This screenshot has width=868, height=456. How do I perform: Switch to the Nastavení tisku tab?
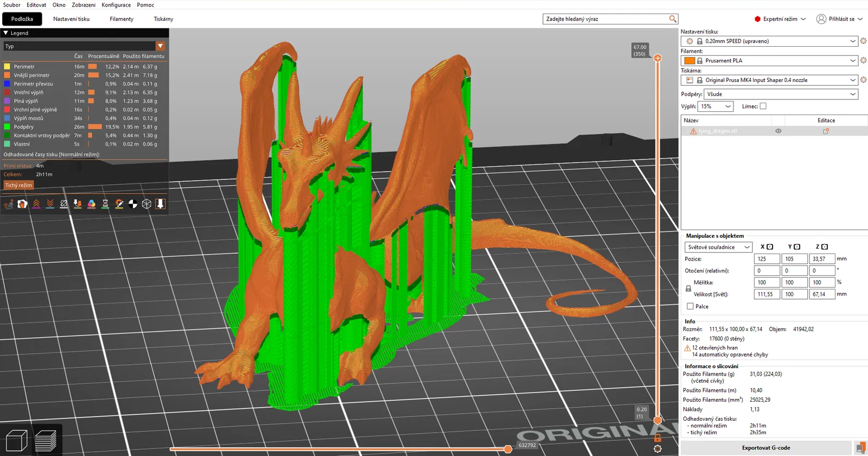(71, 19)
